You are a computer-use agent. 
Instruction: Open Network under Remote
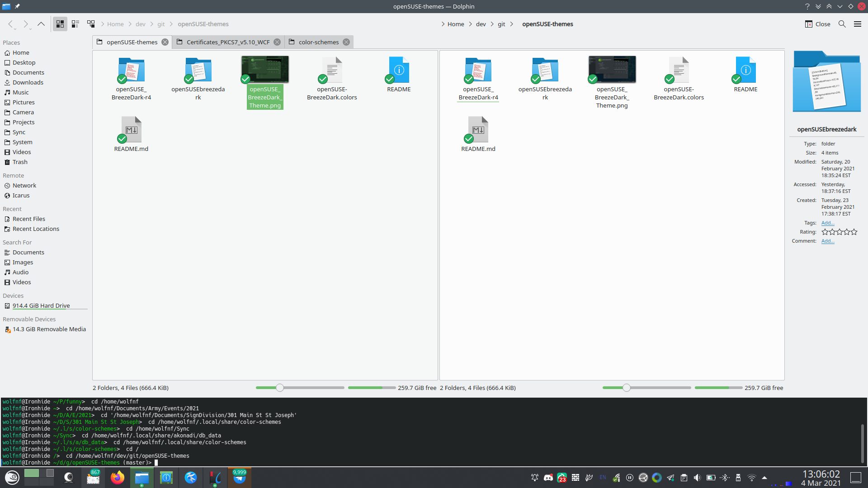(24, 185)
